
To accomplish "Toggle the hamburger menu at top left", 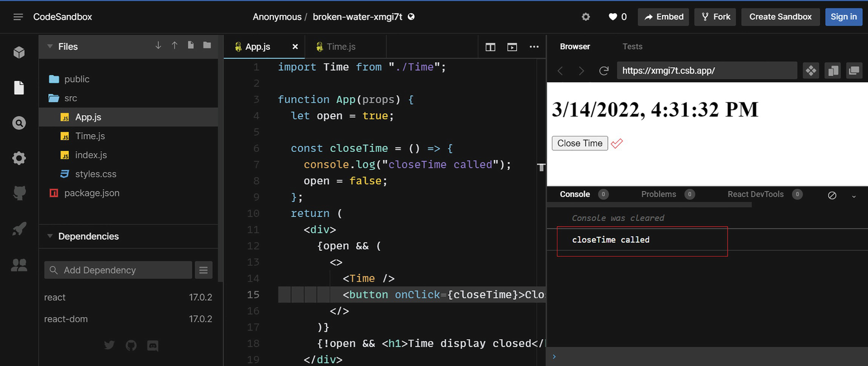I will click(18, 17).
